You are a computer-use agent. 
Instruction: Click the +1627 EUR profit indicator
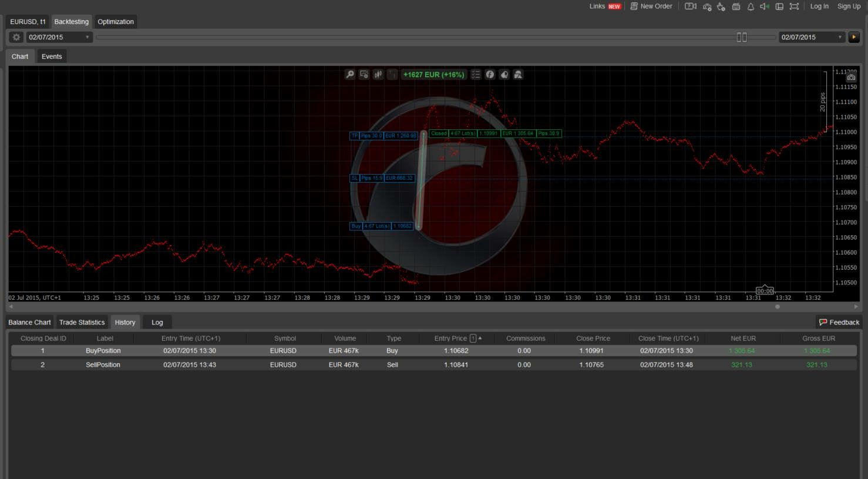pos(433,75)
